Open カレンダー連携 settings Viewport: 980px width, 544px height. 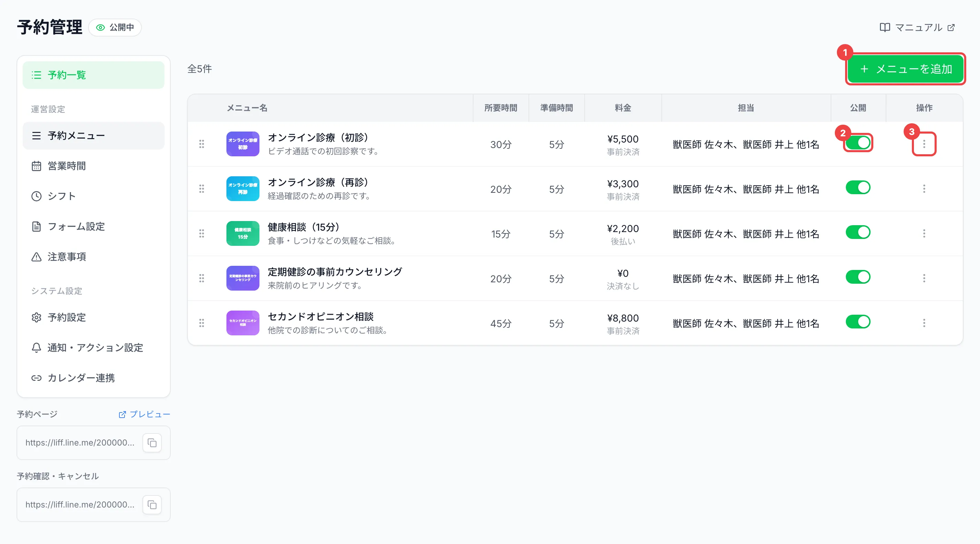click(94, 378)
